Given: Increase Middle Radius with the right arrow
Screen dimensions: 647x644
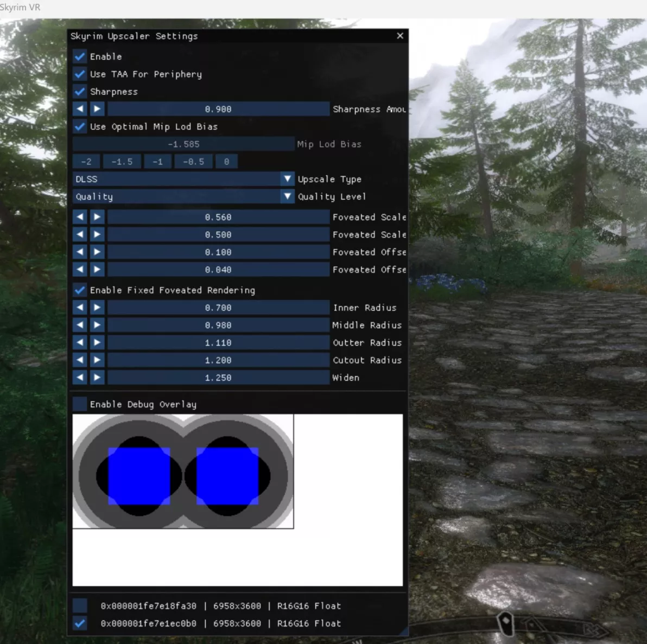Looking at the screenshot, I should pyautogui.click(x=97, y=325).
